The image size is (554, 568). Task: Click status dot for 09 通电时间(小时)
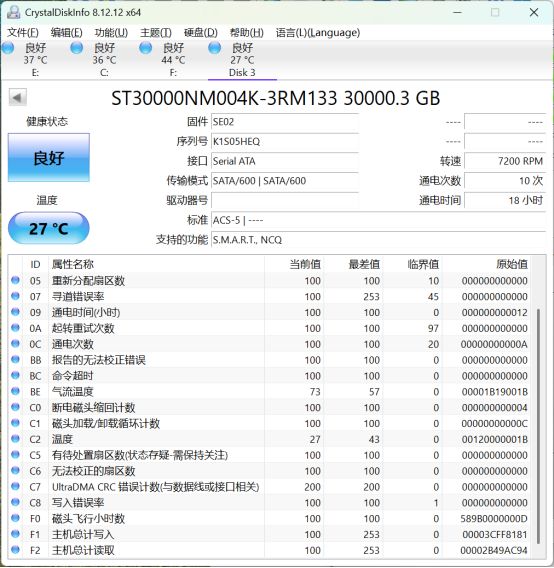pyautogui.click(x=15, y=312)
